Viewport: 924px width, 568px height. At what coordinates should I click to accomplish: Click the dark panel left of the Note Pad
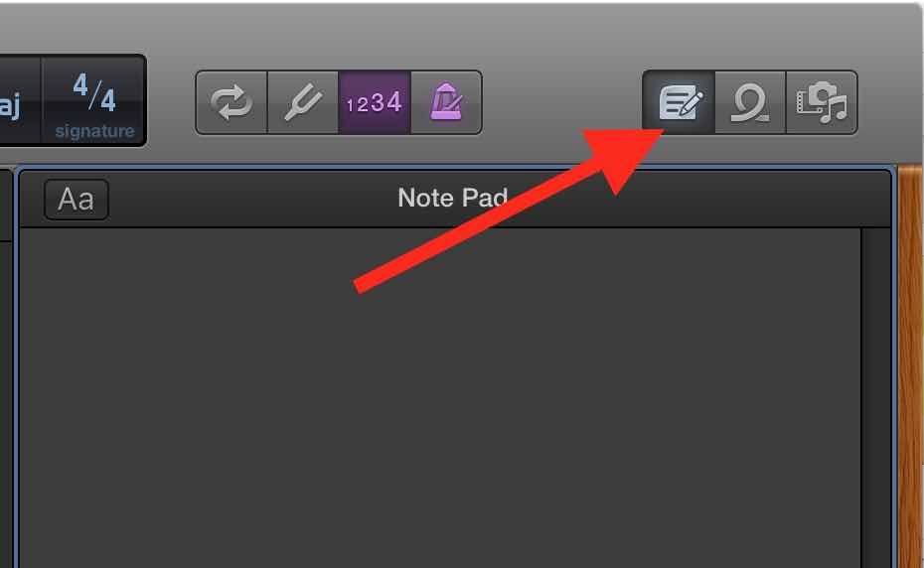(x=6, y=366)
